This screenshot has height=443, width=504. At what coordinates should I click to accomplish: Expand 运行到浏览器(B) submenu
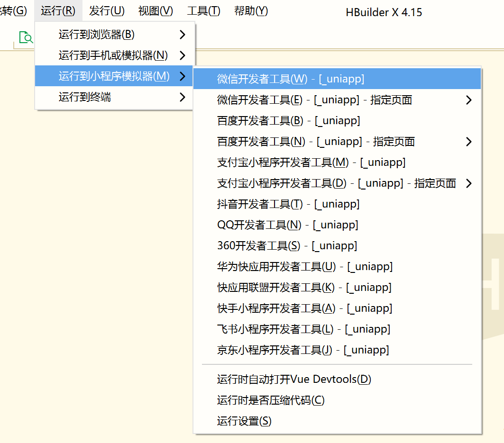point(114,35)
